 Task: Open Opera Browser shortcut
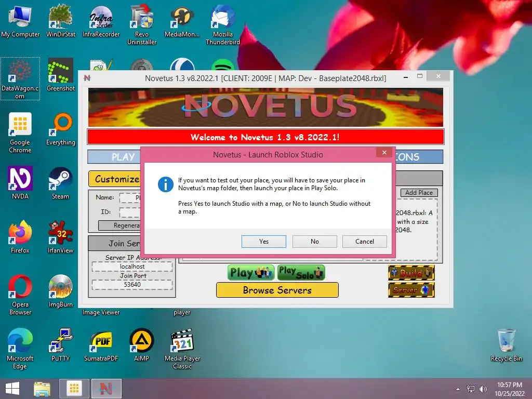pos(20,295)
